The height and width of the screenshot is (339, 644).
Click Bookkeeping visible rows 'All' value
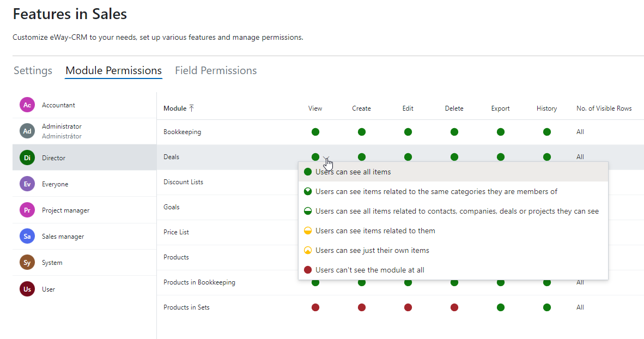pos(580,132)
